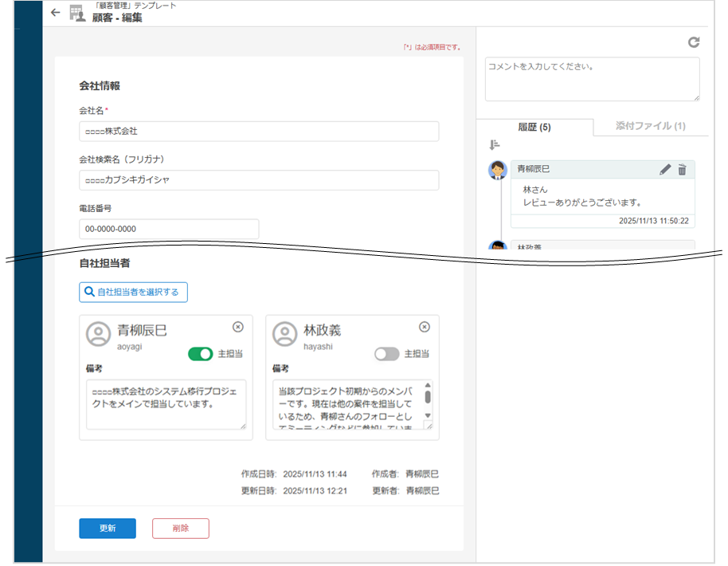Click the 削除 button
This screenshot has height=566, width=728.
coord(180,528)
